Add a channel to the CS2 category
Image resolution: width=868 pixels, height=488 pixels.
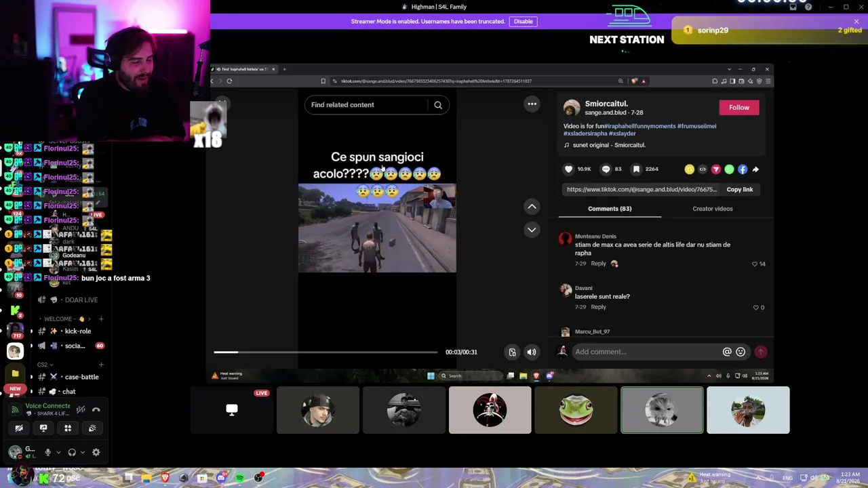pos(101,365)
